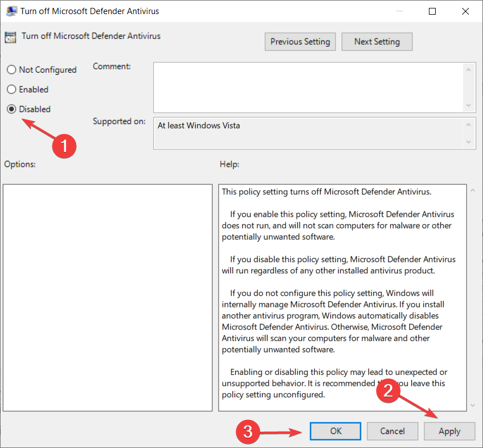This screenshot has width=483, height=448.
Task: Click the Comment box scroll up arrow
Action: [x=468, y=70]
